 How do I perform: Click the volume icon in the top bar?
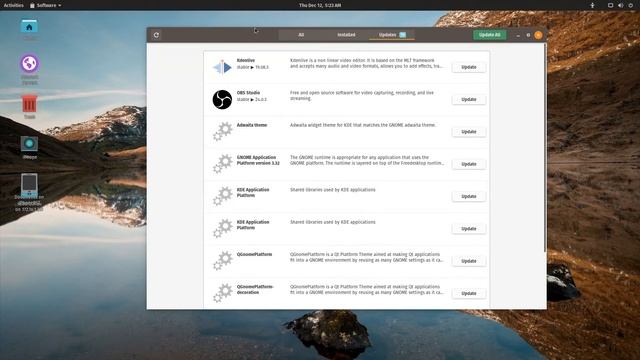tap(620, 5)
